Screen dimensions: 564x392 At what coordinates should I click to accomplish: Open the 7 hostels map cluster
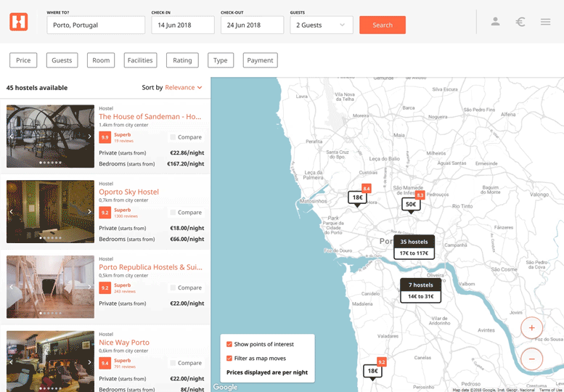[x=420, y=290]
